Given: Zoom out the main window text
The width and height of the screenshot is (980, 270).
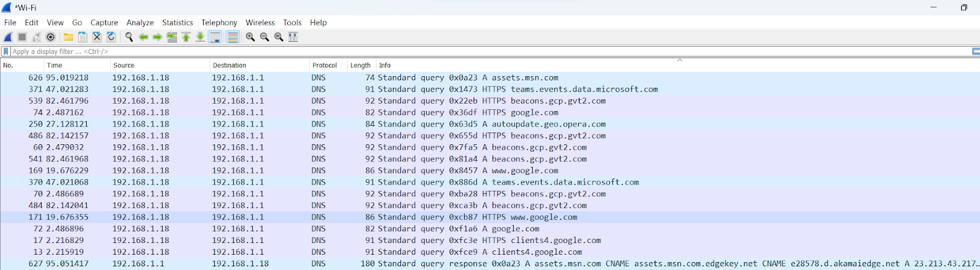Looking at the screenshot, I should 265,37.
